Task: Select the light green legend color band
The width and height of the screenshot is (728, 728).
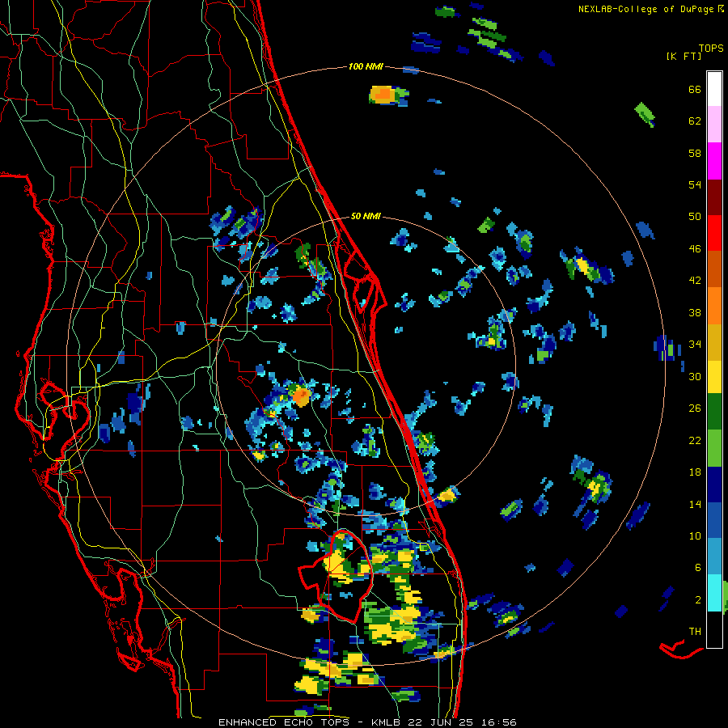Action: [714, 448]
